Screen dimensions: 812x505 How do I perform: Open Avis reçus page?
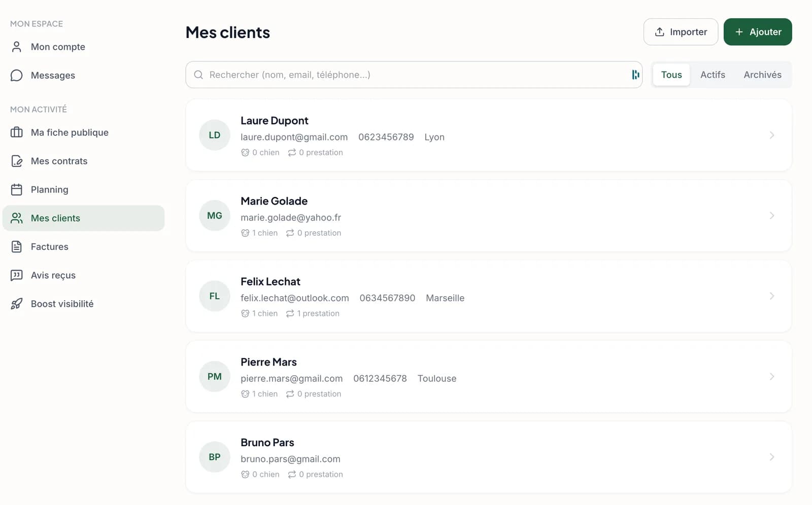(x=83, y=275)
